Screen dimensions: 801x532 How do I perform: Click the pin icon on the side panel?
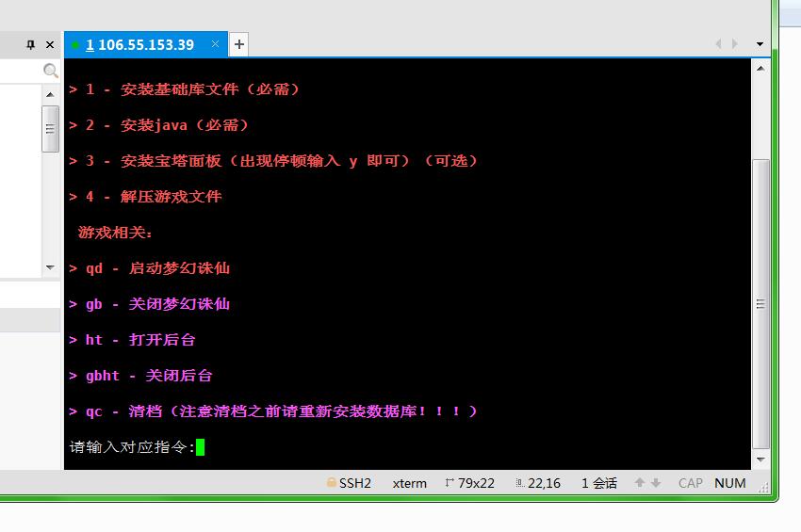[x=30, y=44]
